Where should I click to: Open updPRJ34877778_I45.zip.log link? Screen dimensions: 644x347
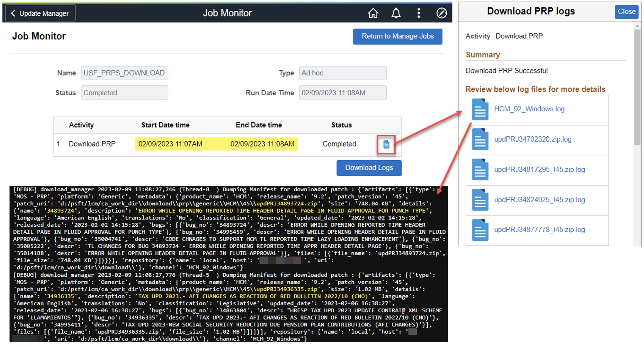click(539, 230)
